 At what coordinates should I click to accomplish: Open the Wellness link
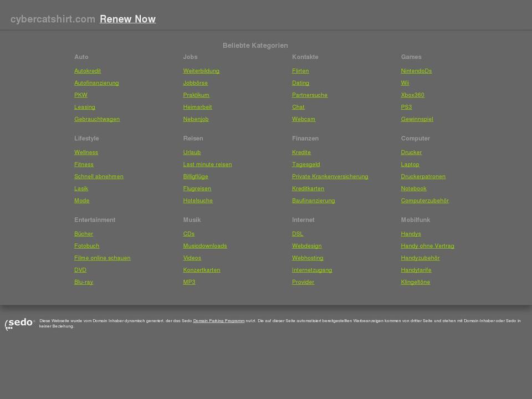pos(86,152)
